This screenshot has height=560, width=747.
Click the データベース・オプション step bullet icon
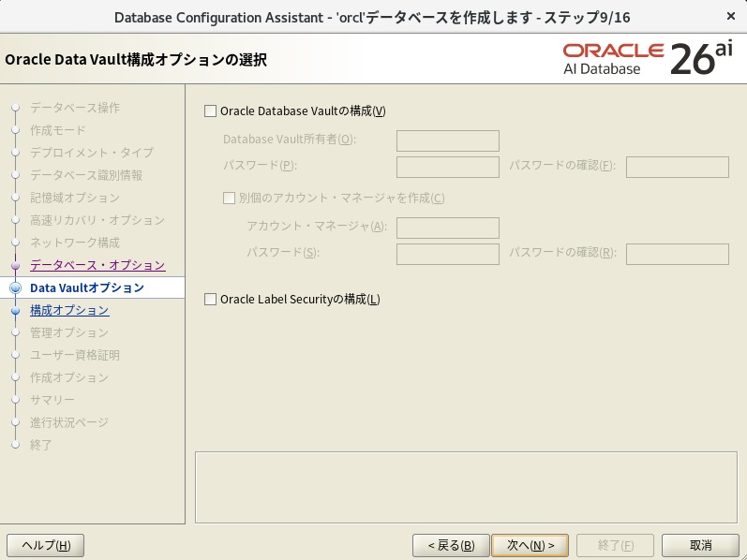click(16, 265)
